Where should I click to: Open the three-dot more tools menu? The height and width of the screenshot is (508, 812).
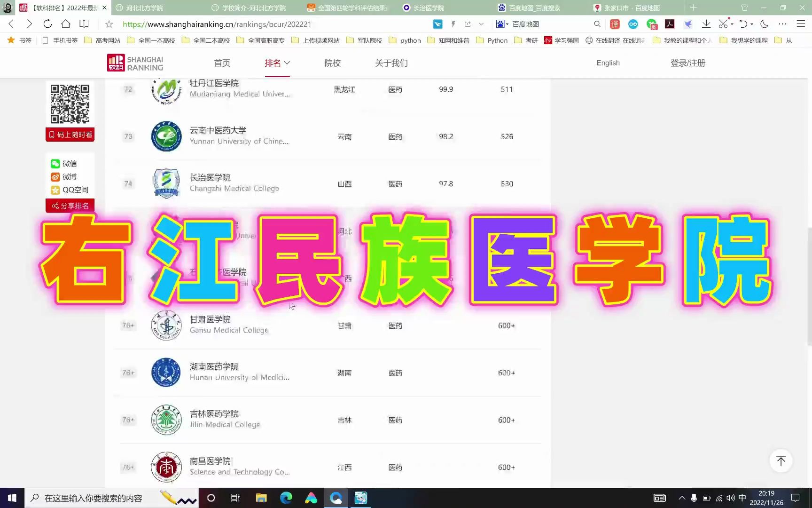[782, 24]
